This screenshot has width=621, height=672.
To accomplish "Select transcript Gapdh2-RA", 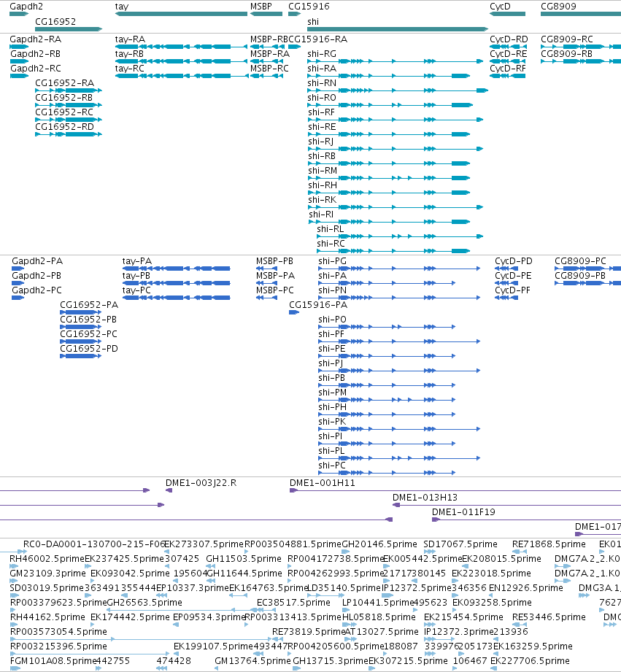I will coord(36,39).
